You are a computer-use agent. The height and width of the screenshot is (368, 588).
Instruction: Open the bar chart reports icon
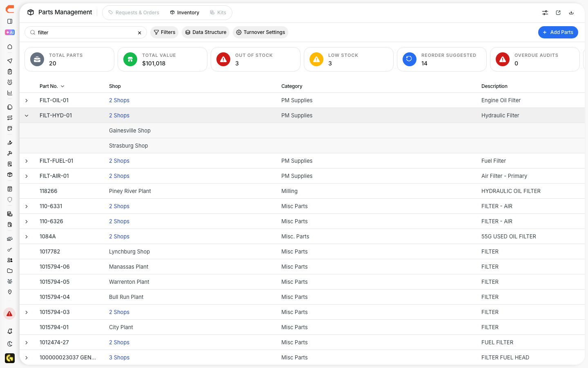pyautogui.click(x=10, y=93)
